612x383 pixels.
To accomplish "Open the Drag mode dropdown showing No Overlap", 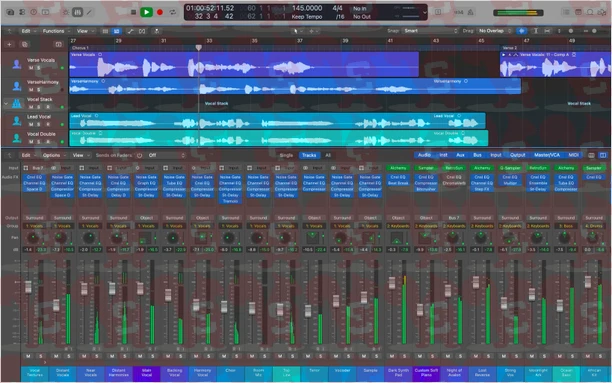I will coord(495,30).
